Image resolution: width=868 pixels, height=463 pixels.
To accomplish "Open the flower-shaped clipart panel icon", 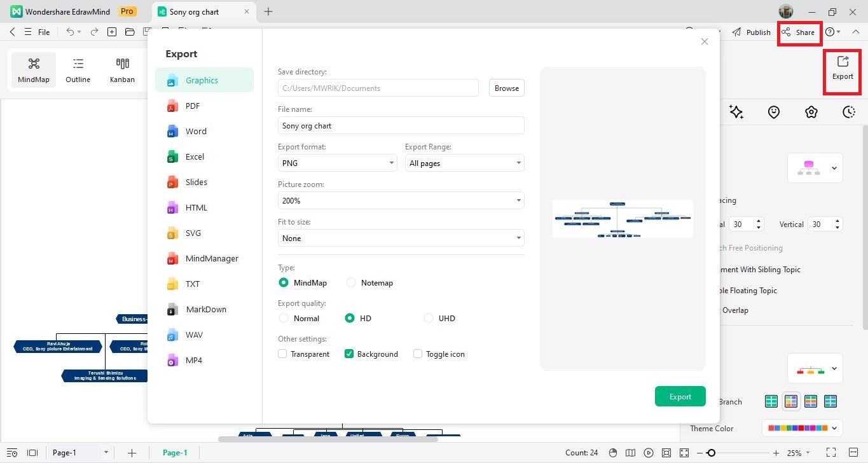I will tap(811, 112).
